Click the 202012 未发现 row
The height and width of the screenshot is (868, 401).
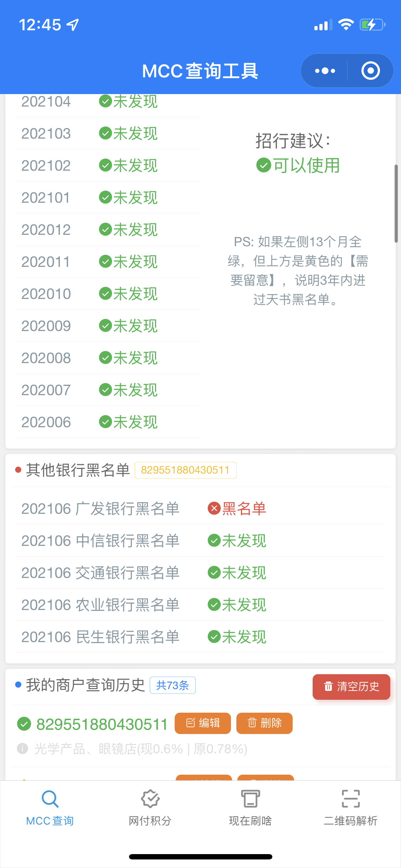108,229
